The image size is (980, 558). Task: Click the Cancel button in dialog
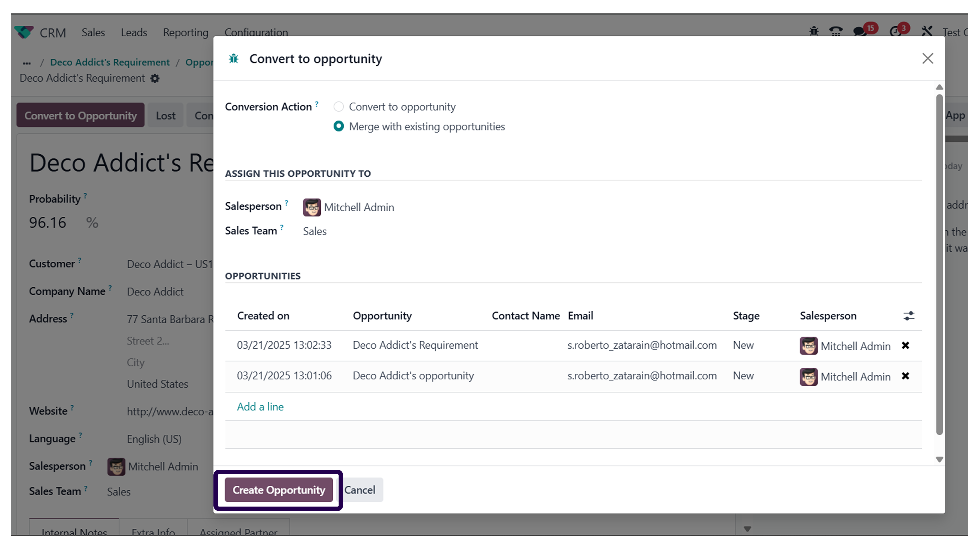(x=360, y=490)
